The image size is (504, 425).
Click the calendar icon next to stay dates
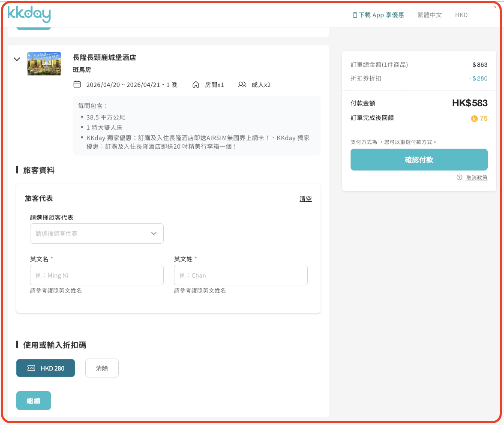77,84
